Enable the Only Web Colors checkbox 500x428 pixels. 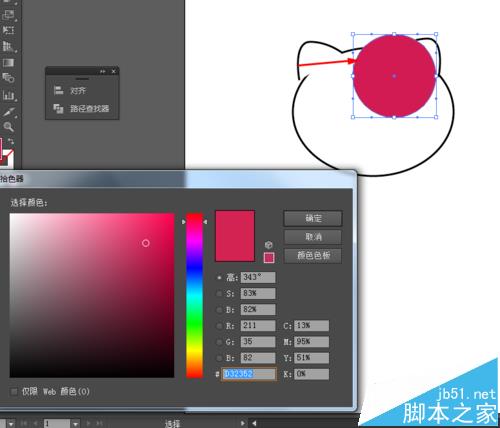(x=14, y=391)
